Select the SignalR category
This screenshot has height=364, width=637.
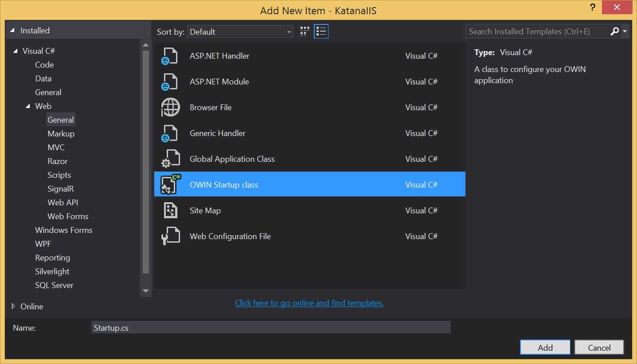click(61, 189)
